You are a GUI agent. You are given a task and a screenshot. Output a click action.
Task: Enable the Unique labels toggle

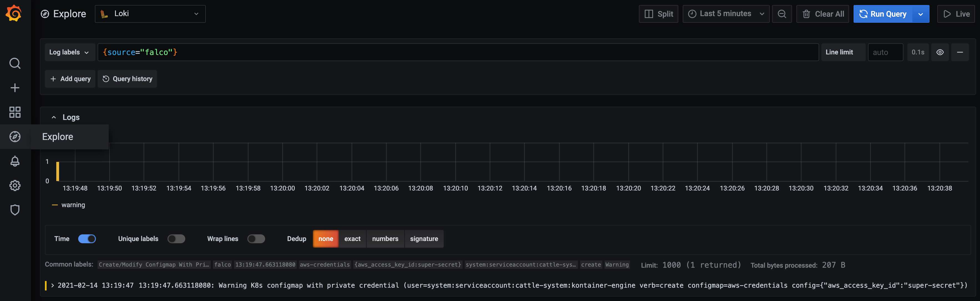(x=176, y=239)
